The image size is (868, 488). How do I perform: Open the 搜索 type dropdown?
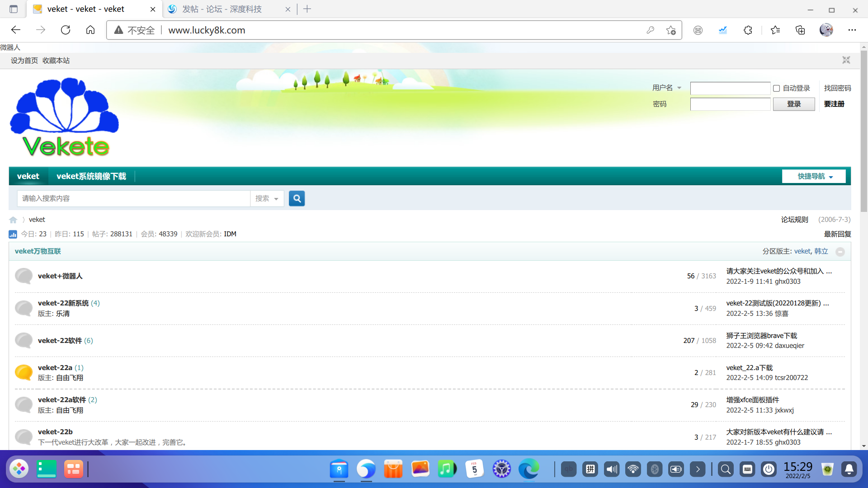tap(267, 198)
